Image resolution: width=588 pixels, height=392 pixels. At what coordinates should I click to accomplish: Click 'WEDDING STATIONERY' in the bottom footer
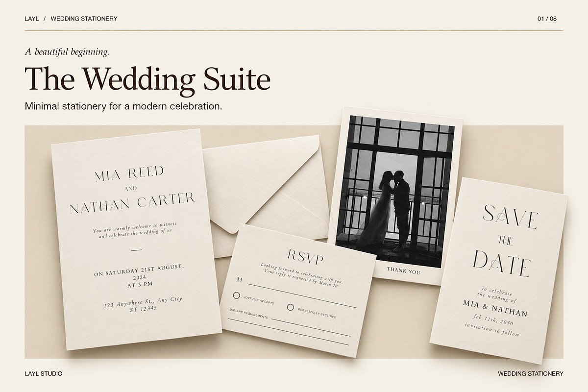click(x=531, y=373)
